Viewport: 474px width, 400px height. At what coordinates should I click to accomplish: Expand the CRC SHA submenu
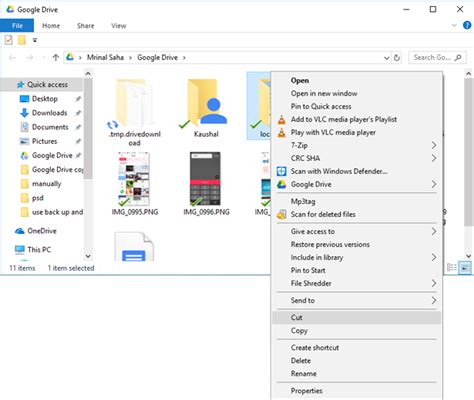356,158
